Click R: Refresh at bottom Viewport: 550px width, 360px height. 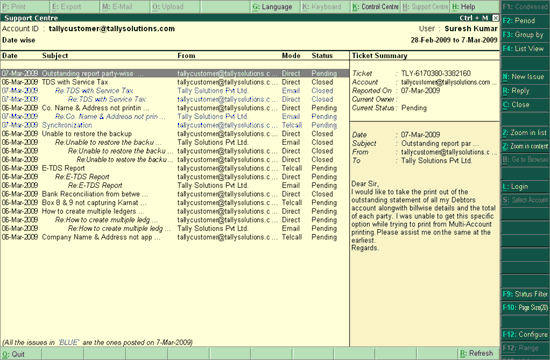pos(478,353)
